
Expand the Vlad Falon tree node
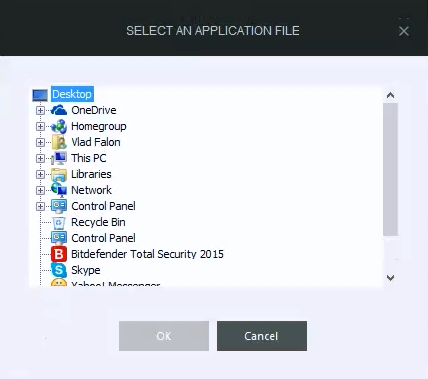pos(40,142)
